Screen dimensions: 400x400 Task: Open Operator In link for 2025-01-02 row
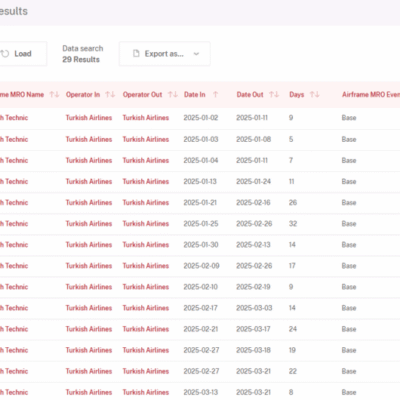point(89,118)
